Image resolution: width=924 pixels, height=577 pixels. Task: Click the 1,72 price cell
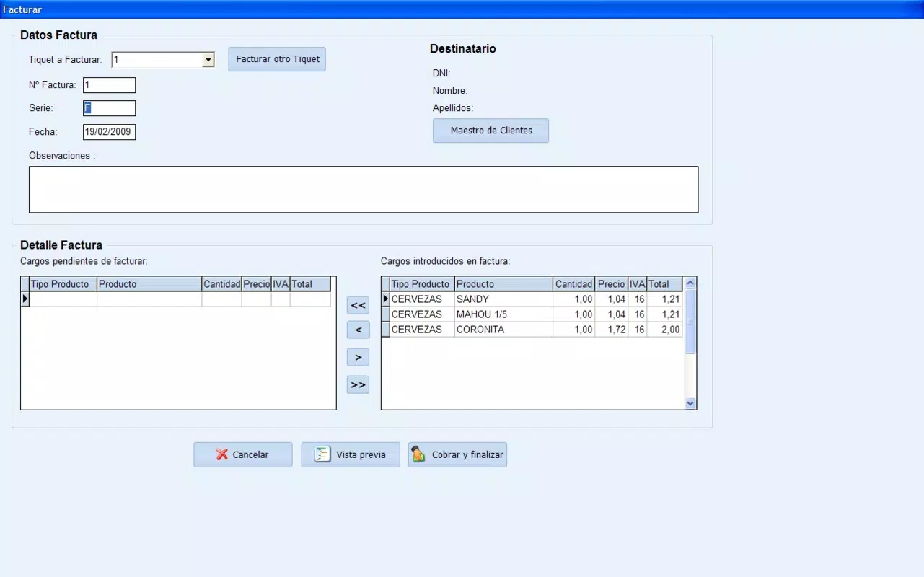(612, 330)
